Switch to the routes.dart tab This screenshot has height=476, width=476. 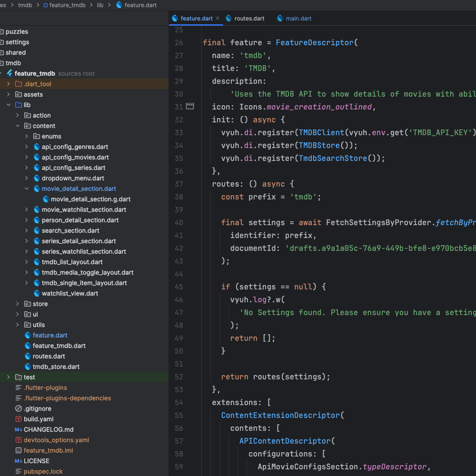click(x=249, y=18)
